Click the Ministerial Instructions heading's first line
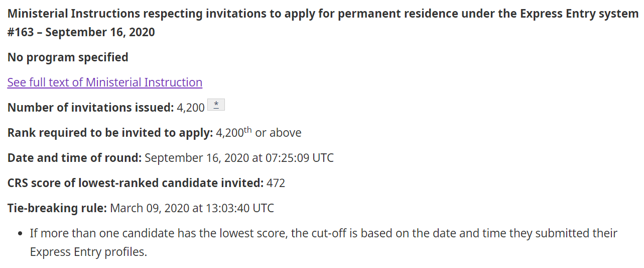The image size is (644, 268). tap(322, 14)
